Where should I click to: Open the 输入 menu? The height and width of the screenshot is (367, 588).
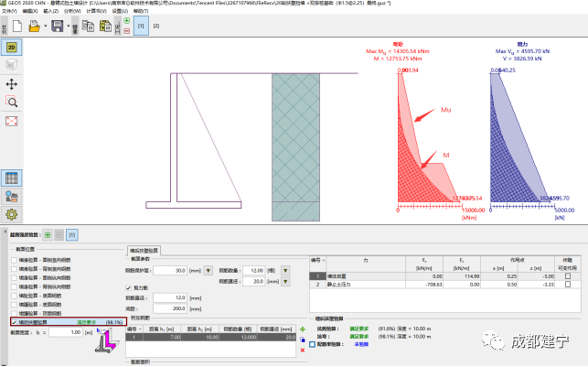click(x=50, y=11)
